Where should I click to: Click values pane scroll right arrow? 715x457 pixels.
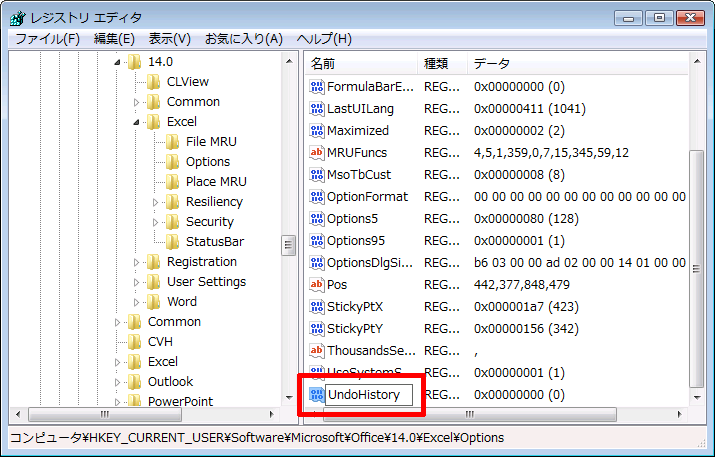click(679, 414)
